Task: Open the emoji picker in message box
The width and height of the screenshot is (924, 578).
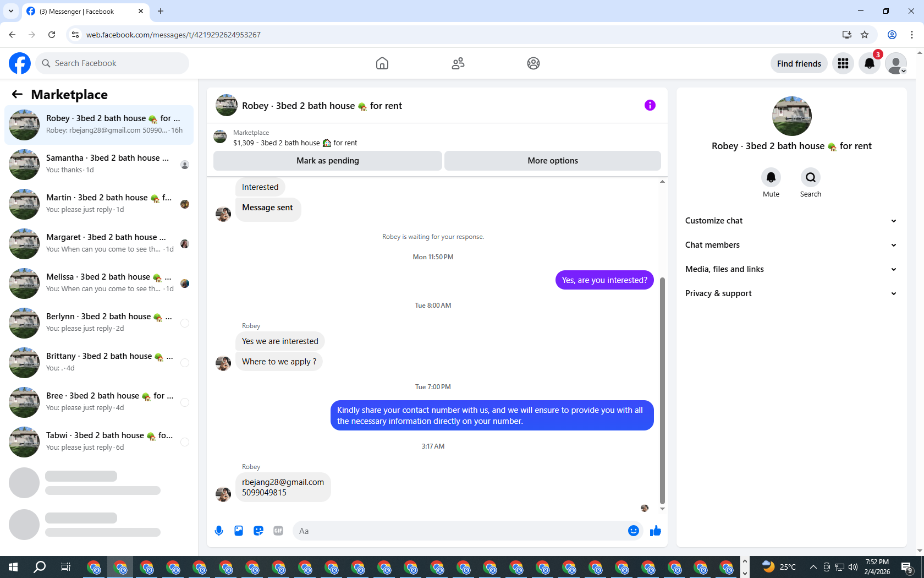Action: (x=634, y=531)
